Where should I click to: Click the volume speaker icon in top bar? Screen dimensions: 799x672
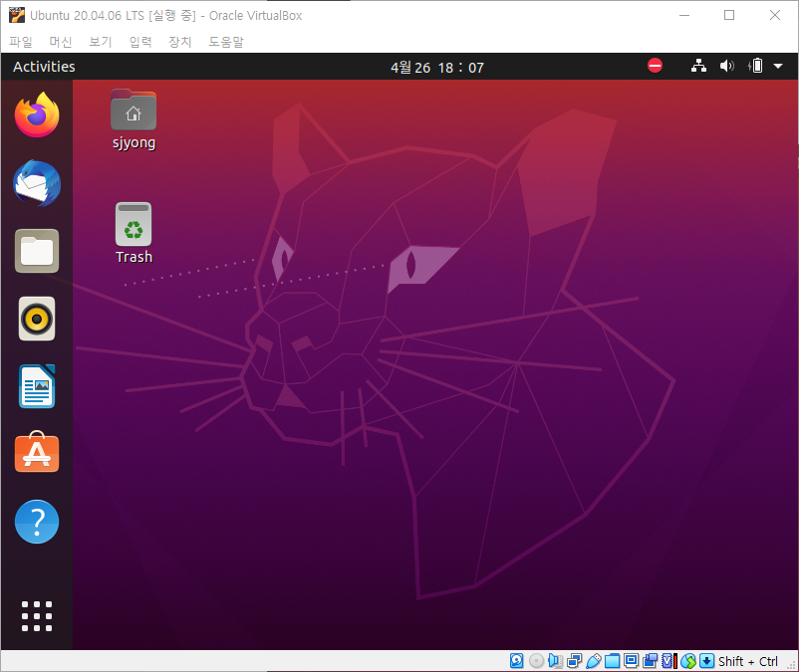point(726,66)
